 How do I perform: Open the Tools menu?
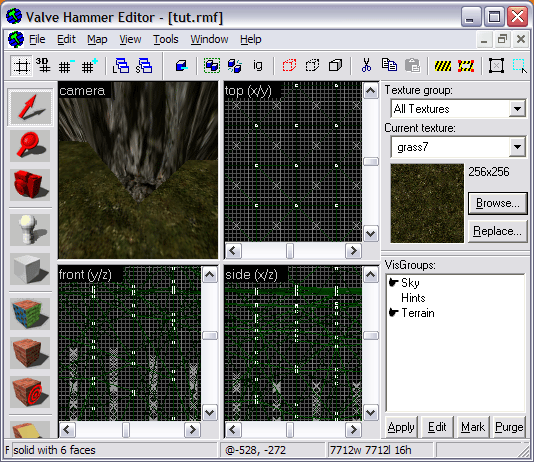(166, 39)
